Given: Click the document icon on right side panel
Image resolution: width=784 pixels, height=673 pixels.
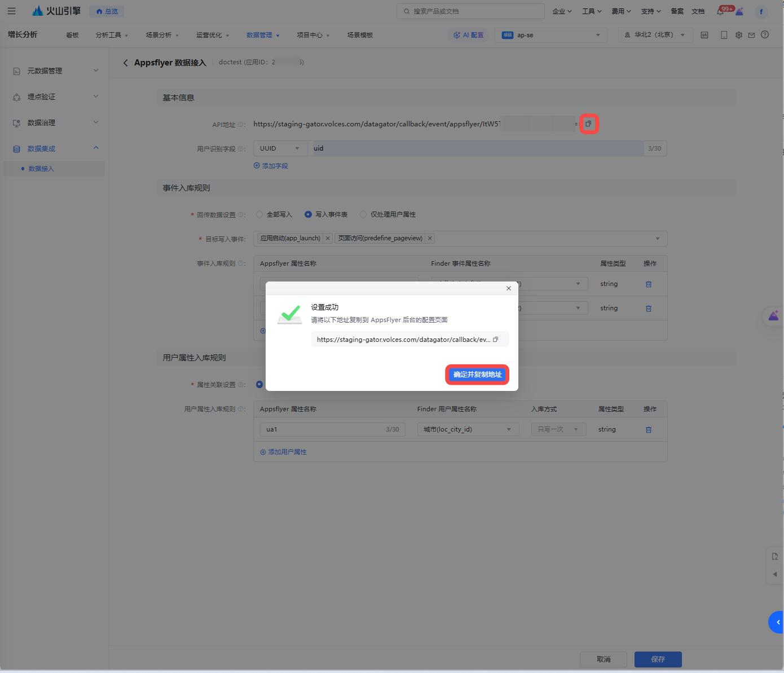Looking at the screenshot, I should click(x=775, y=556).
